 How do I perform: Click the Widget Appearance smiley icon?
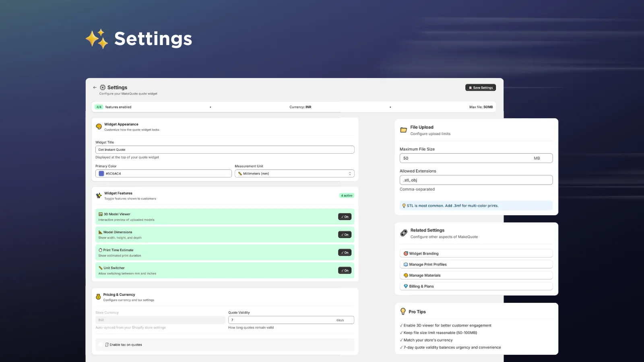[98, 126]
